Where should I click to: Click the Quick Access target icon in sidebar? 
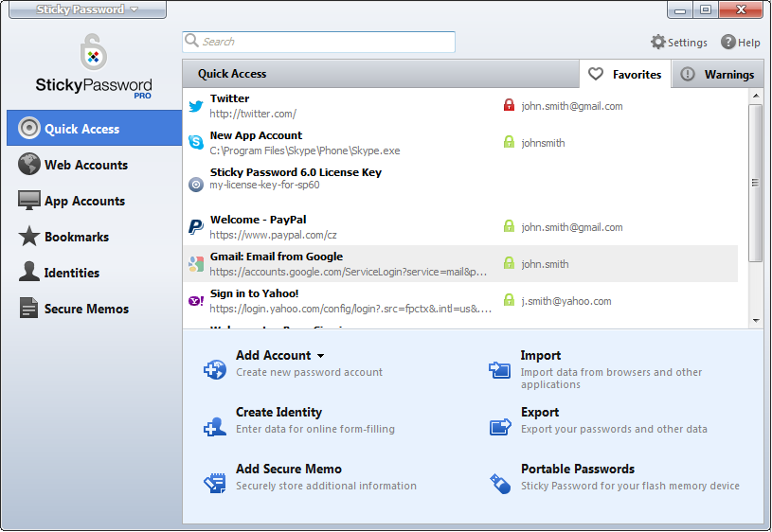[29, 128]
